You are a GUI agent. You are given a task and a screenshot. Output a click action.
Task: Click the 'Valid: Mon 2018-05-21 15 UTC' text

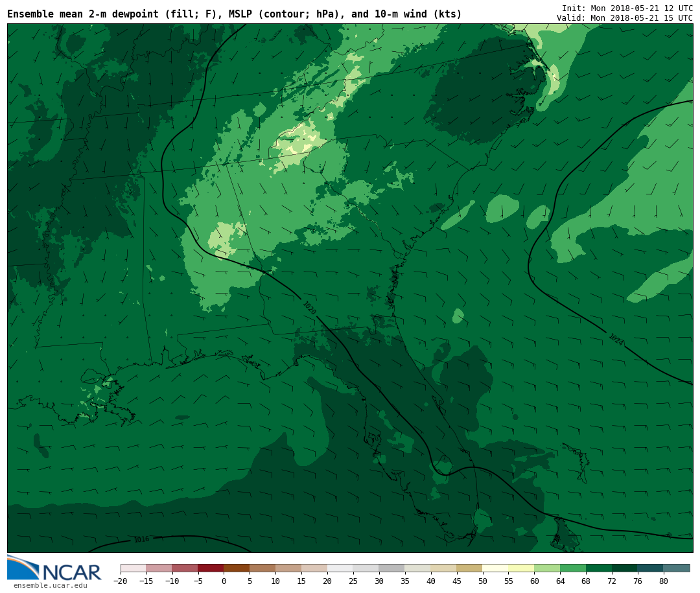[x=625, y=18]
